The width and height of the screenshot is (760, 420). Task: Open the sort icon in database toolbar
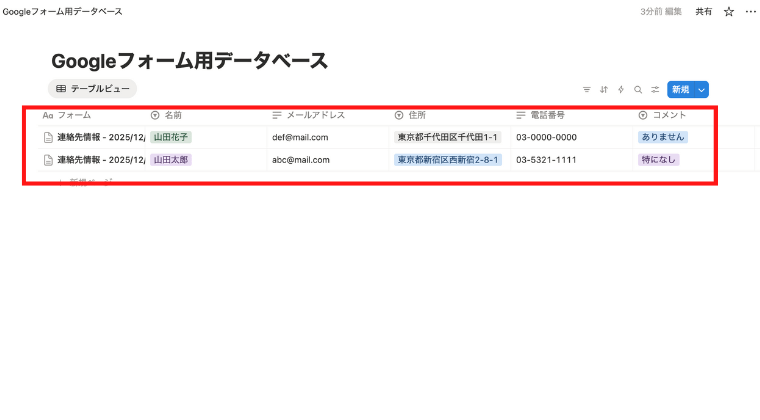pos(603,90)
